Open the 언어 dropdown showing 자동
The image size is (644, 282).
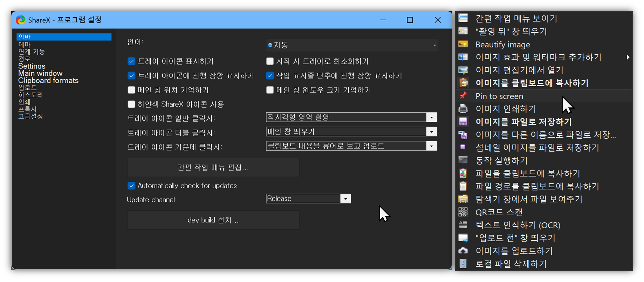pyautogui.click(x=352, y=45)
